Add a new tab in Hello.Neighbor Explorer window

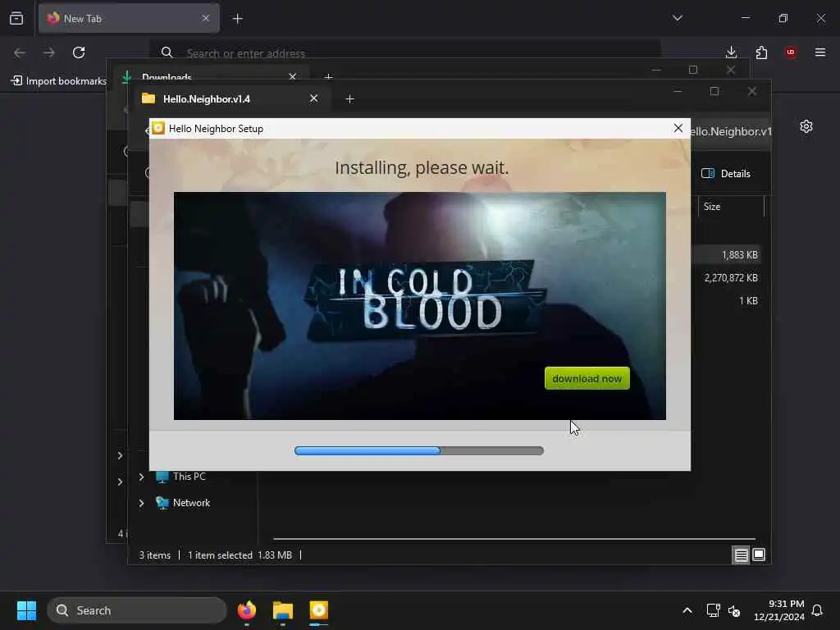pyautogui.click(x=349, y=98)
